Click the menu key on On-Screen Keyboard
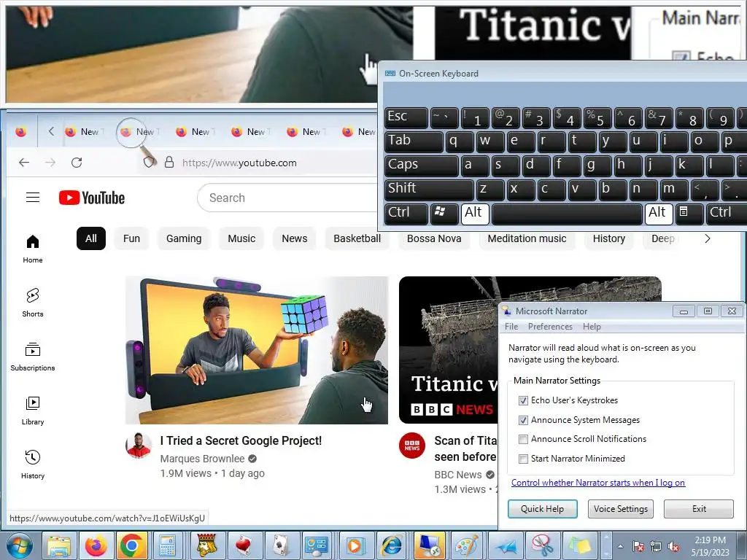Viewport: 747px width, 560px height. tap(689, 214)
